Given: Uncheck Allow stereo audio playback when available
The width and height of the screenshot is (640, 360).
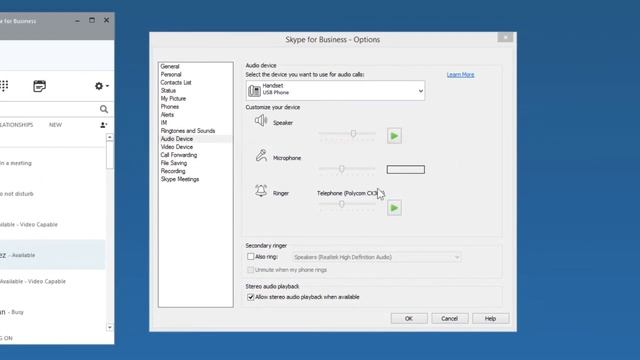Looking at the screenshot, I should (x=251, y=297).
